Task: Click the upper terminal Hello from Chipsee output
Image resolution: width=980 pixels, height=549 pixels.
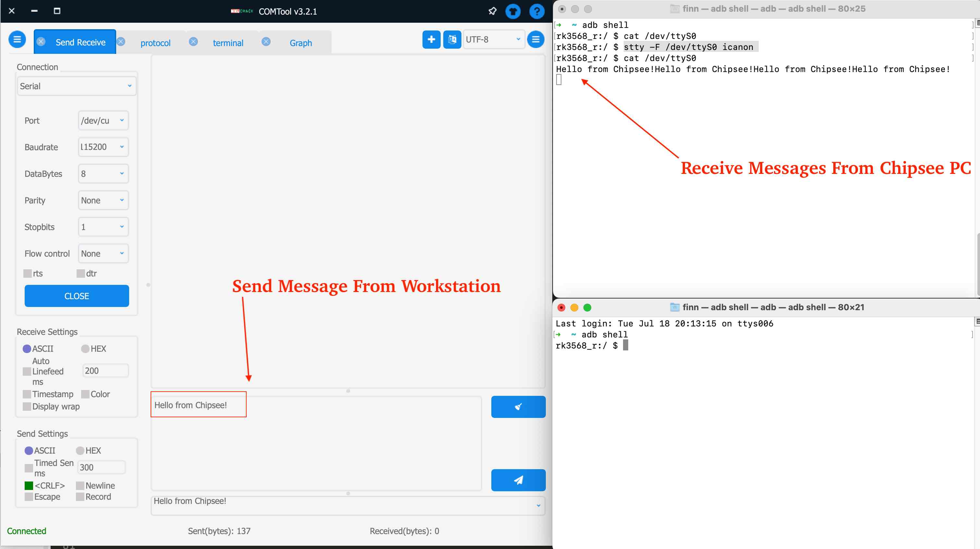Action: (x=753, y=69)
